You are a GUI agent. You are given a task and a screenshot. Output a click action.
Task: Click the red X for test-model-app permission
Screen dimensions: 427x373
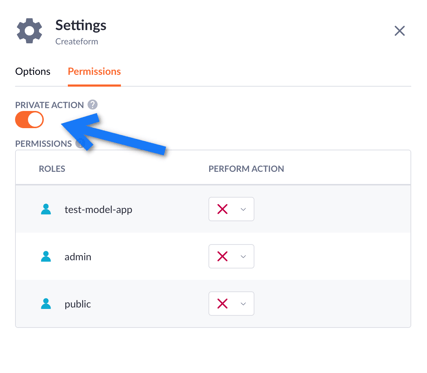click(222, 209)
